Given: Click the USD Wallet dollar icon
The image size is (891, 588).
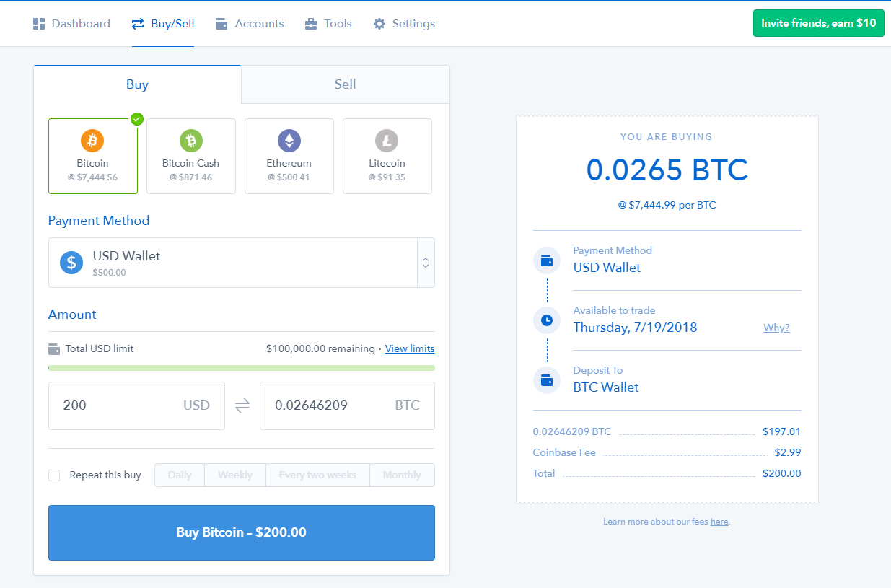Looking at the screenshot, I should click(71, 263).
